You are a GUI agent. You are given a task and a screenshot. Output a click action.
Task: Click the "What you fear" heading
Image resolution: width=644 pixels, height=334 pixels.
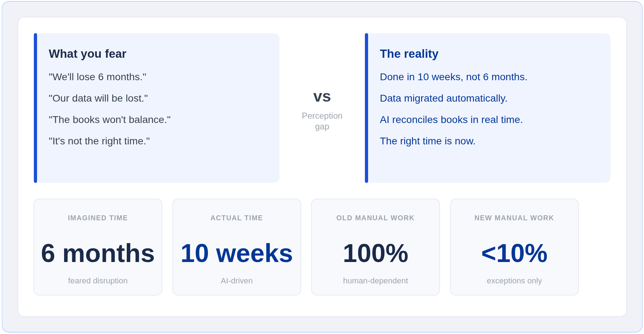[x=87, y=54]
